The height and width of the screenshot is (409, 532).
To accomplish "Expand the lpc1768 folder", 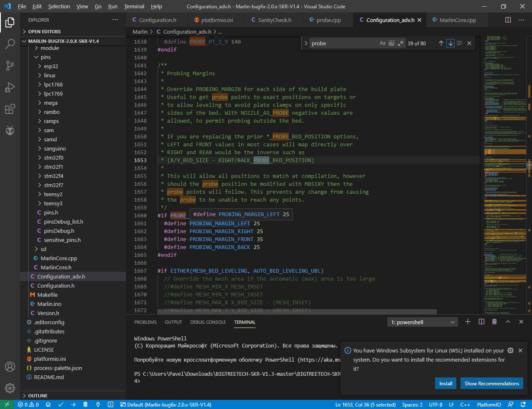I will 73,85.
